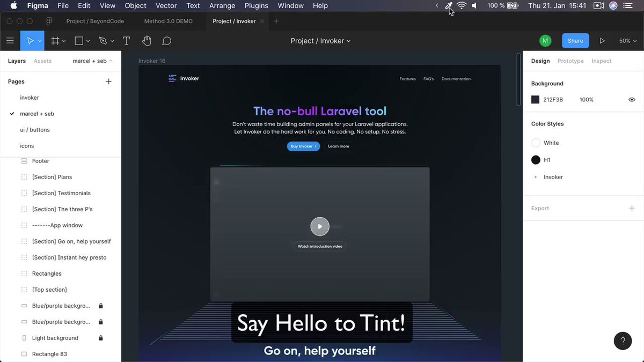This screenshot has height=362, width=644.
Task: Click the green M user avatar
Action: tap(545, 41)
